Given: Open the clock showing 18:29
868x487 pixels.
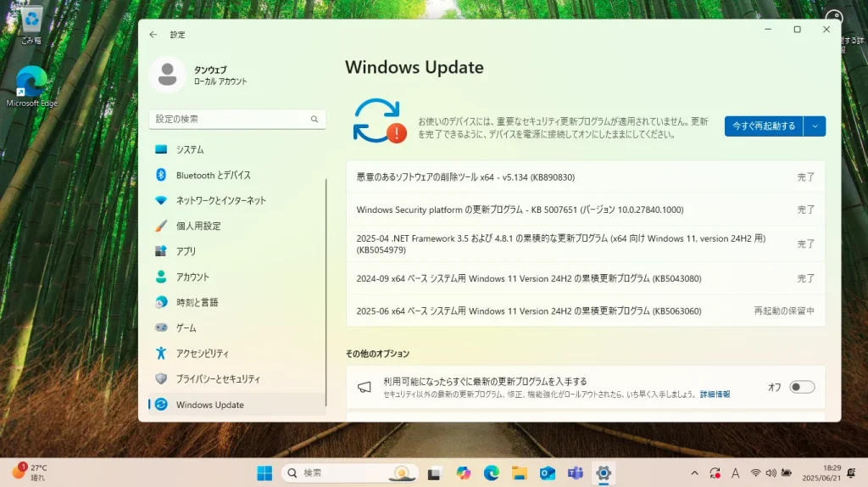Looking at the screenshot, I should pyautogui.click(x=821, y=473).
